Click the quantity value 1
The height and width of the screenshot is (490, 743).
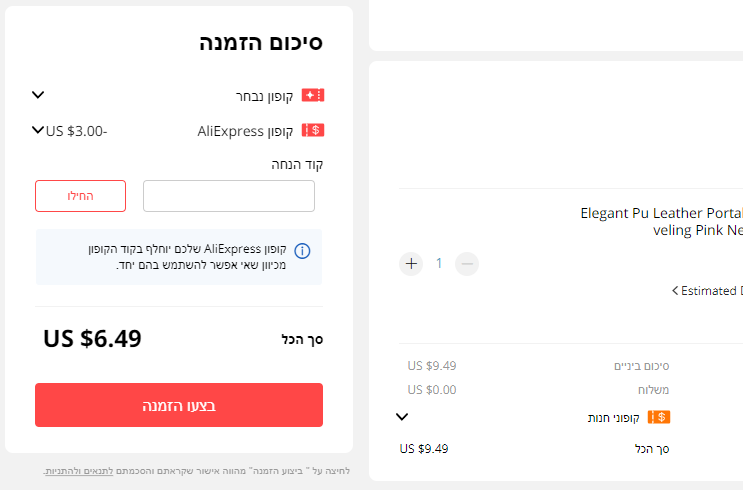pyautogui.click(x=438, y=264)
